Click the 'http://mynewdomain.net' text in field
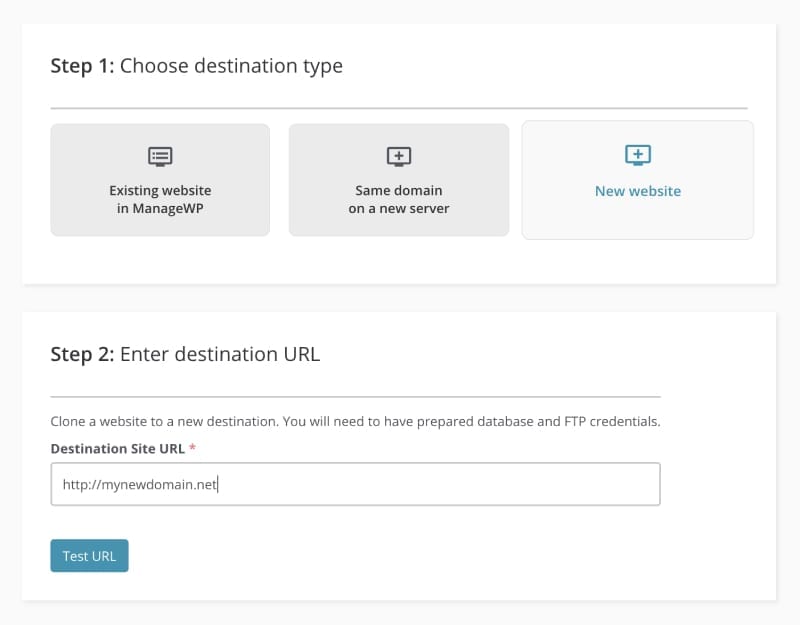The width and height of the screenshot is (800, 625). click(x=139, y=484)
